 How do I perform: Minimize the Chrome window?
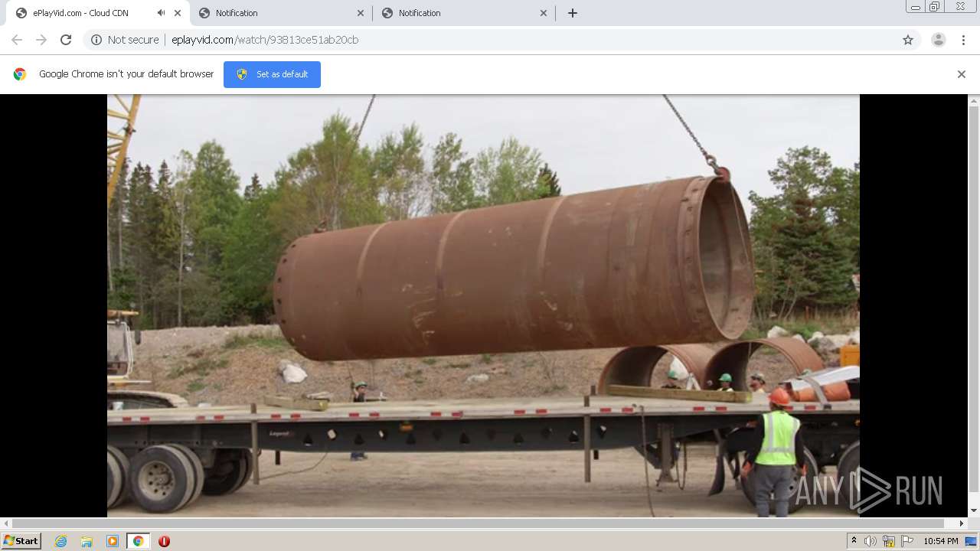915,7
